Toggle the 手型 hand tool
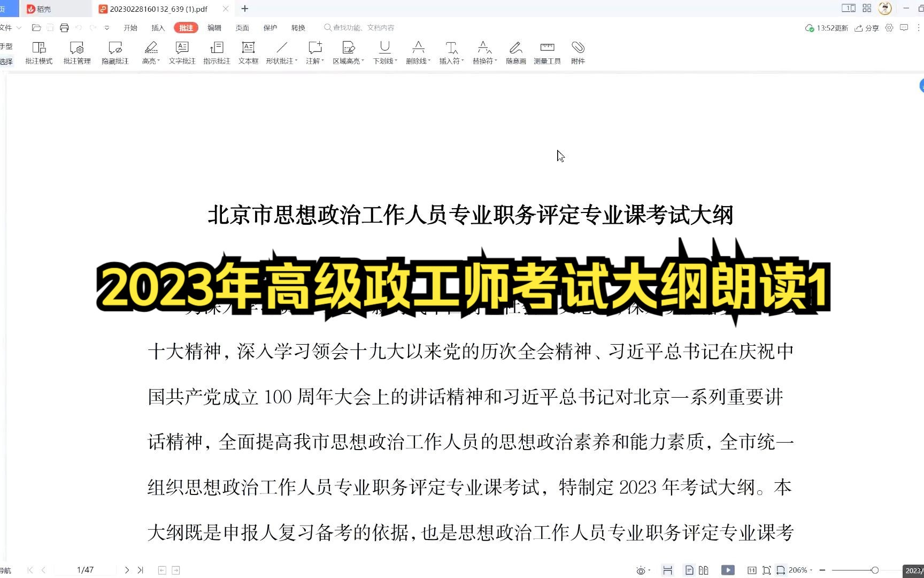This screenshot has height=578, width=924. (x=6, y=47)
